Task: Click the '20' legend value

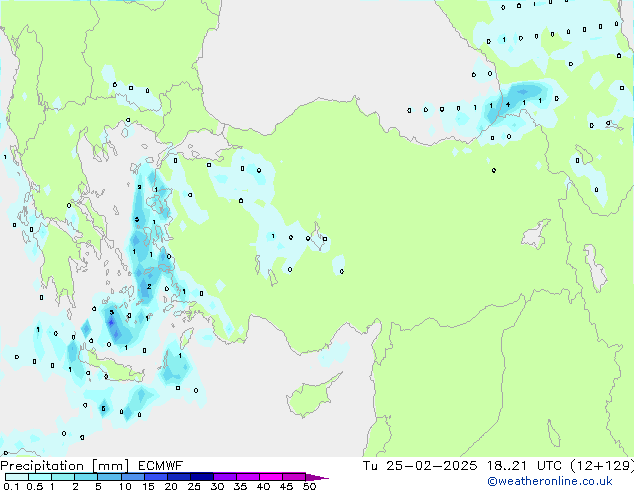Action: click(171, 486)
